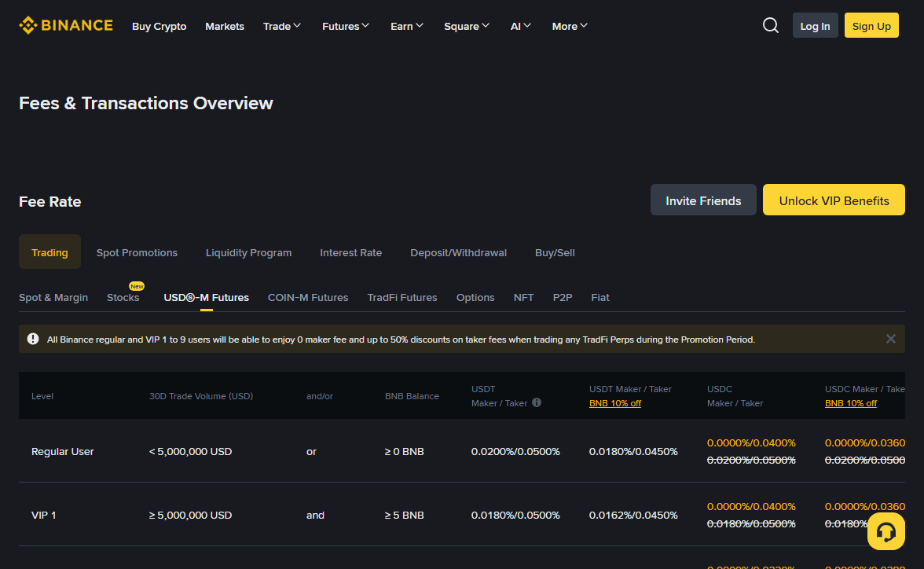Open Buy Crypto in the top navigation
This screenshot has width=924, height=569.
tap(159, 26)
